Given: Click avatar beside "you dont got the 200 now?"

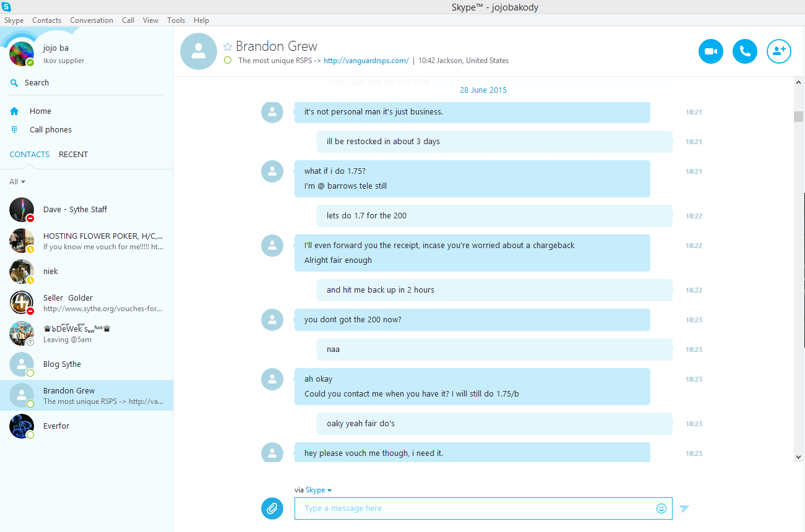Looking at the screenshot, I should (272, 320).
